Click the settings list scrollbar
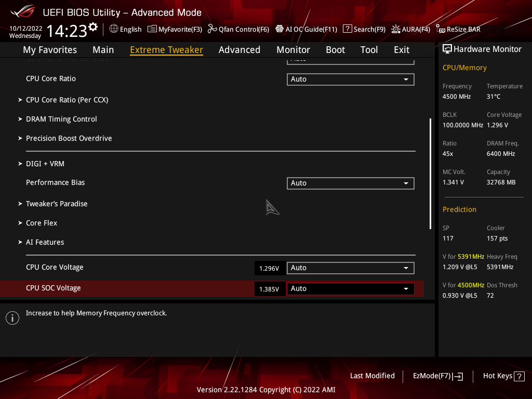Image resolution: width=532 pixels, height=399 pixels. pyautogui.click(x=430, y=174)
